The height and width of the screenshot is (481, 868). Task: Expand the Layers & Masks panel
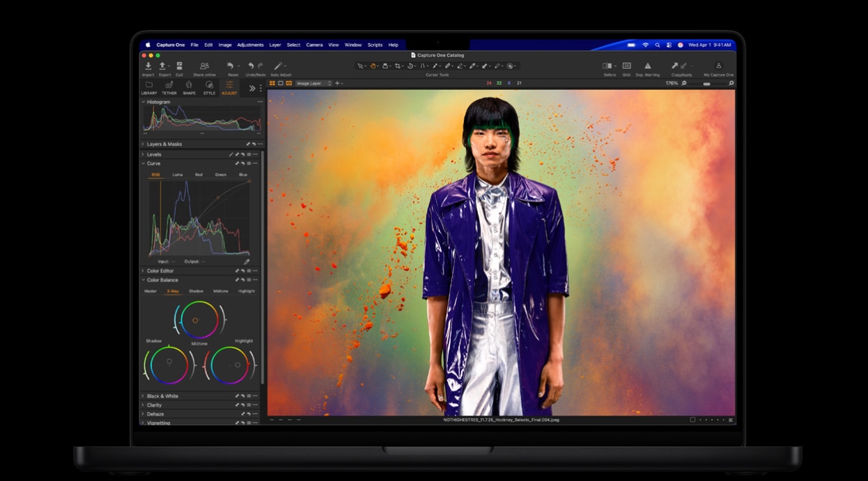(164, 144)
